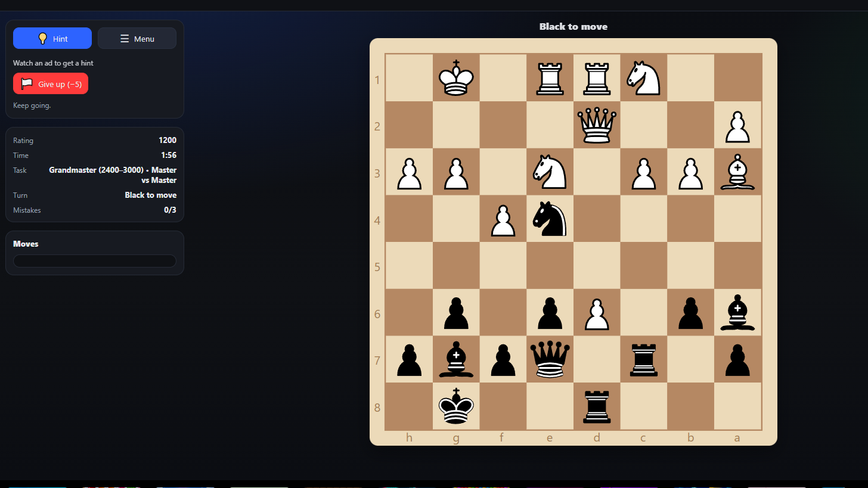Viewport: 868px width, 488px height.
Task: Select the black rook on c7
Action: [x=644, y=360]
